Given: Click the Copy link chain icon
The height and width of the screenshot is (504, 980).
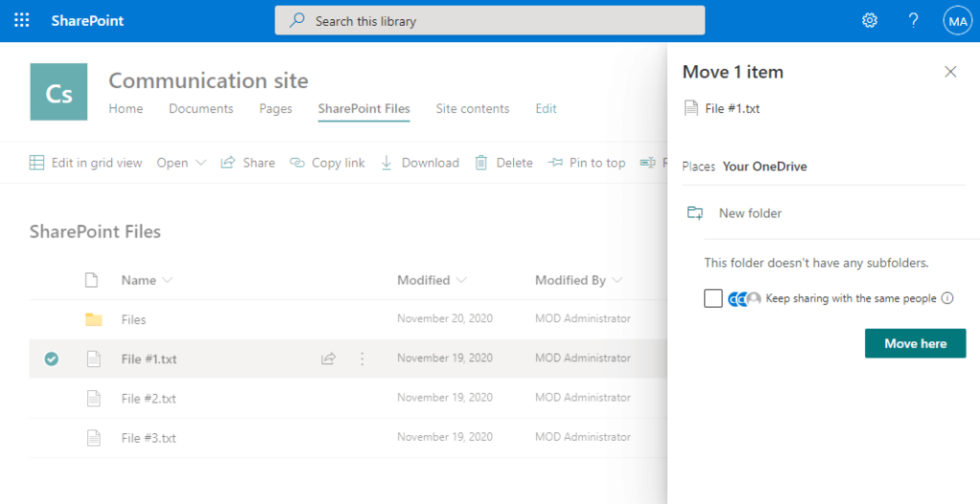Looking at the screenshot, I should tap(297, 163).
